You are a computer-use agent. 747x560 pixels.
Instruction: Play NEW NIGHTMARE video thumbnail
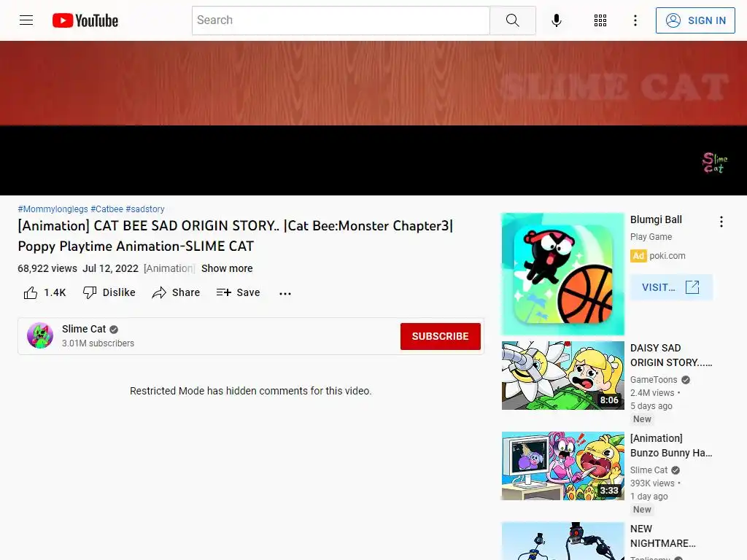pos(562,541)
